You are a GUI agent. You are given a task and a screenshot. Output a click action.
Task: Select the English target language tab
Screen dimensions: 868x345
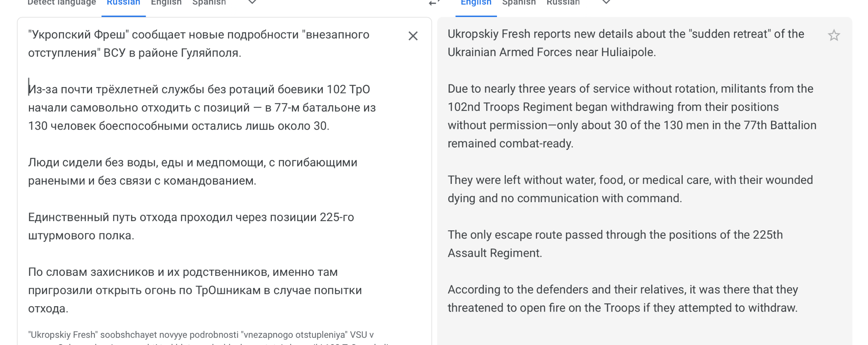(x=476, y=3)
